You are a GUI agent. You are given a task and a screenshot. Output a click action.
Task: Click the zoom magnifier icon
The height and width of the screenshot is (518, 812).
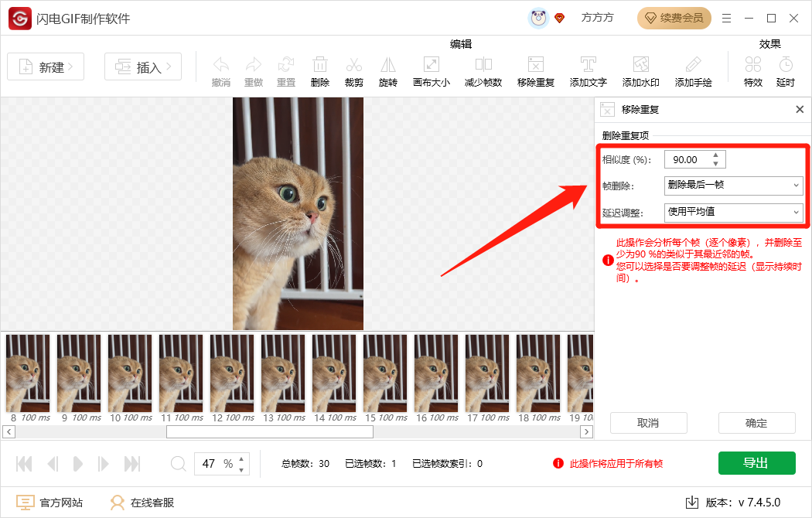(178, 464)
